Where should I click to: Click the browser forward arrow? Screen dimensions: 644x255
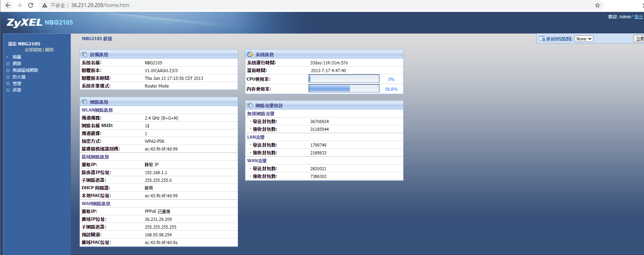[19, 5]
